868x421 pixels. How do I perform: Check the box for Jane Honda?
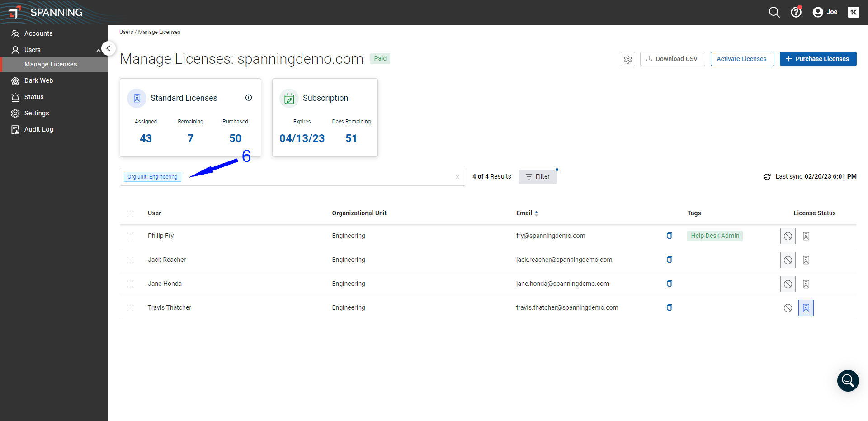[x=130, y=284]
